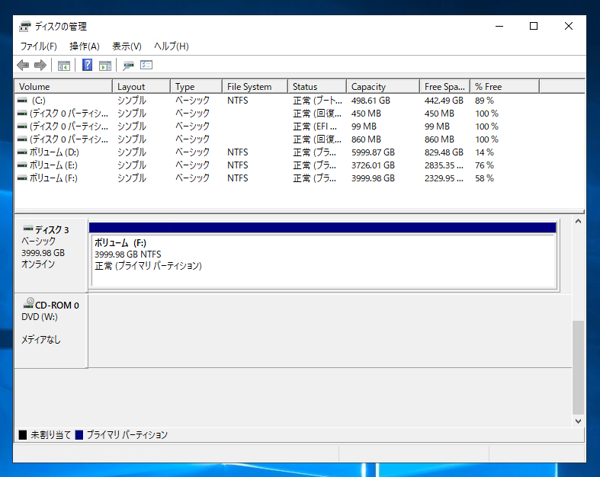
Task: Click the disk pane vertical scrollbar thumb
Action: [578, 368]
